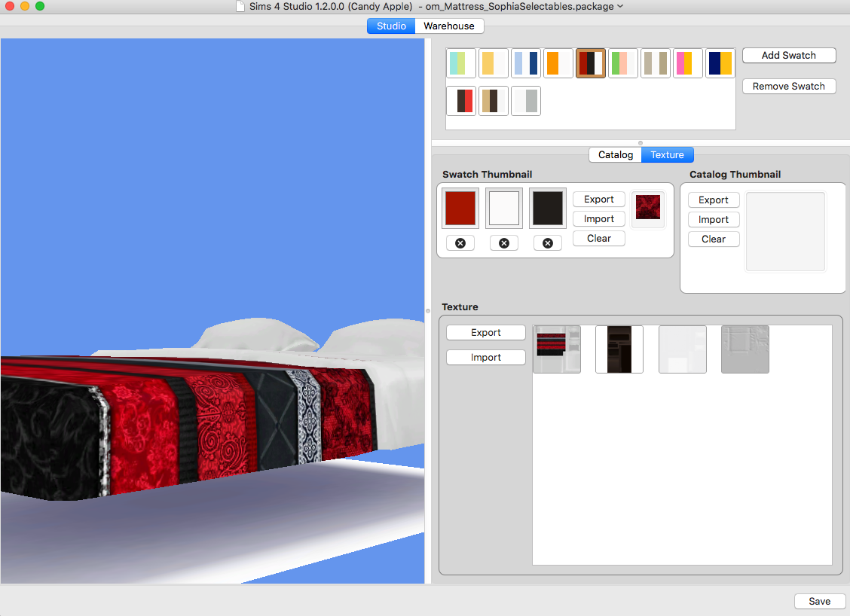The width and height of the screenshot is (850, 616).
Task: Click the Add Swatch button
Action: 788,56
